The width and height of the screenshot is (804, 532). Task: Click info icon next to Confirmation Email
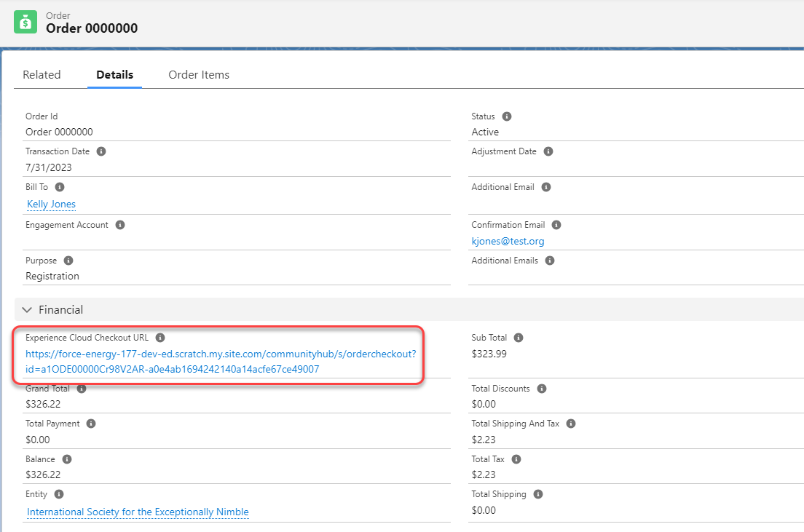[x=556, y=225]
